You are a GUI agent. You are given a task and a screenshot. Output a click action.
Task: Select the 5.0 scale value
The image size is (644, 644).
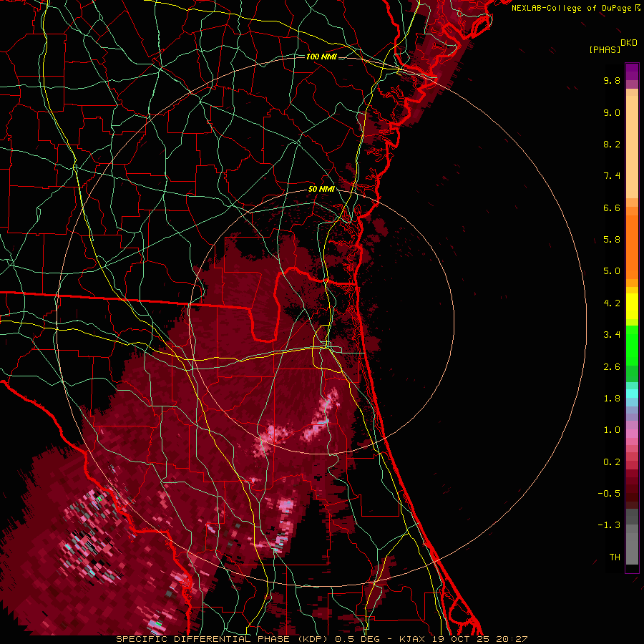point(612,271)
